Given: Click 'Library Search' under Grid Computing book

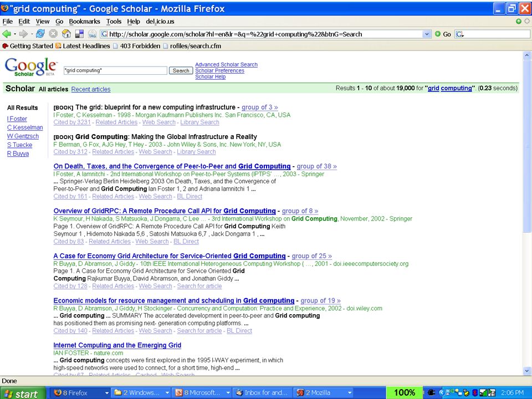Looking at the screenshot, I should [x=196, y=152].
